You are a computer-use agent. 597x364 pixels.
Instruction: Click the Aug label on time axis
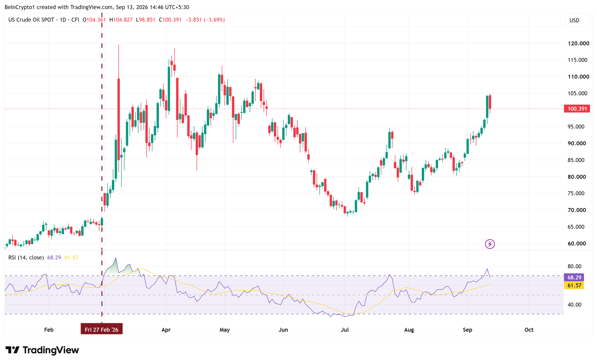(409, 330)
